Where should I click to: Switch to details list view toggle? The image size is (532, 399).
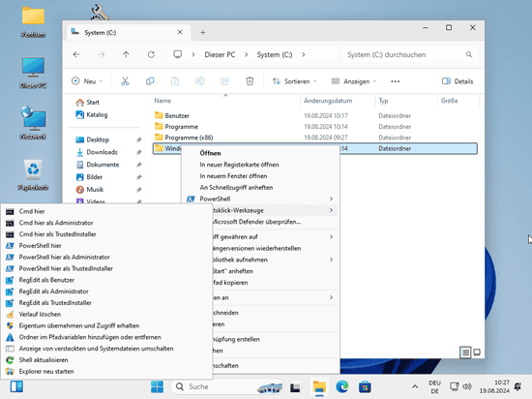click(465, 353)
